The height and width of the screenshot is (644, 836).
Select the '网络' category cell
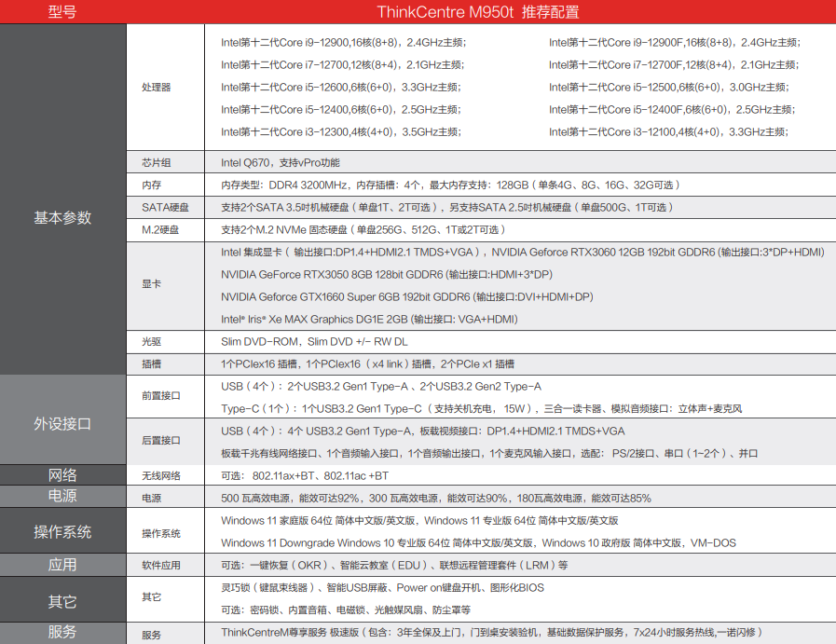[62, 475]
